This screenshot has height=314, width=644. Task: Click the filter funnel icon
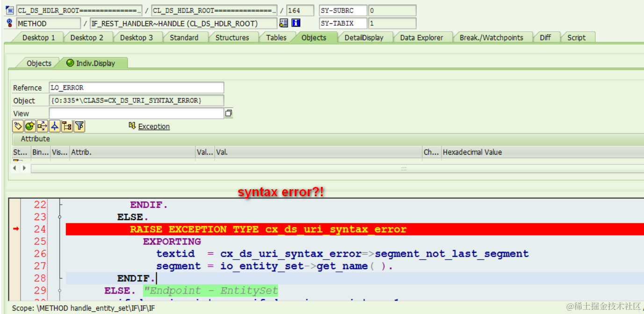click(x=80, y=126)
